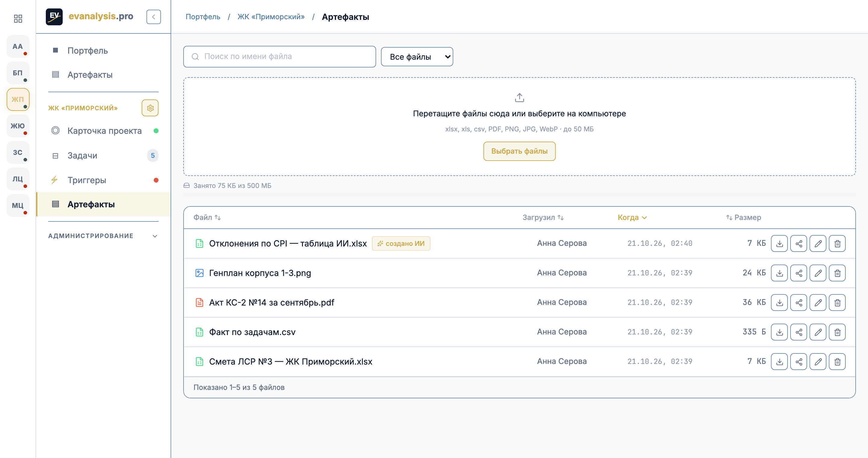Switch to project ЖЮ avatar

[18, 126]
